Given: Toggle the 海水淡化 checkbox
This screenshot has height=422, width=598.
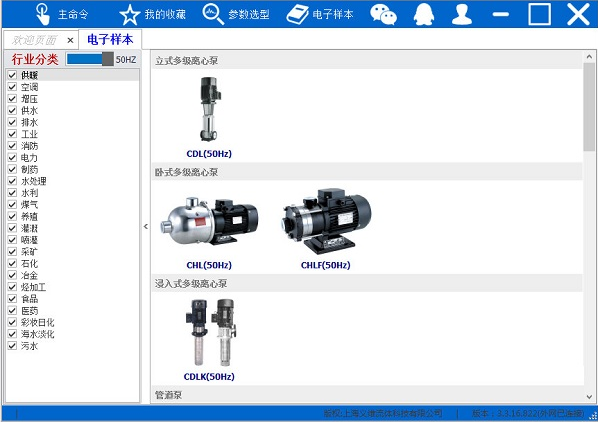Looking at the screenshot, I should pyautogui.click(x=12, y=334).
